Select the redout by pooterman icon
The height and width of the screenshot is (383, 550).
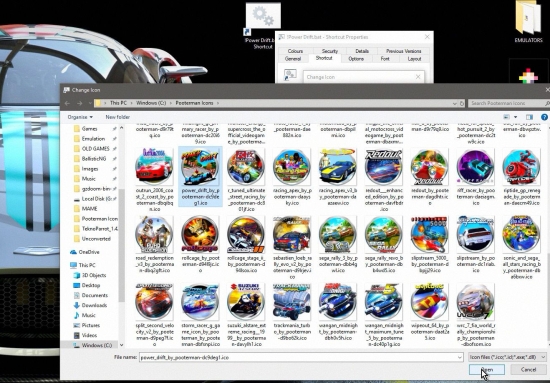(429, 176)
